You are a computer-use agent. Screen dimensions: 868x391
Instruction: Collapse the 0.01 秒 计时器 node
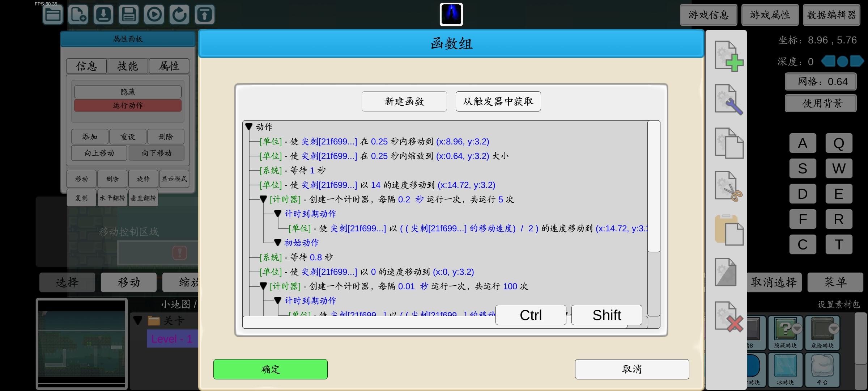click(263, 286)
